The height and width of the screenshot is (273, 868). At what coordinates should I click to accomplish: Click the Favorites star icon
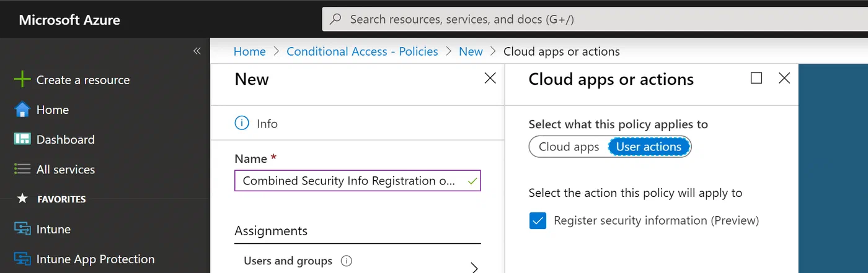(22, 199)
